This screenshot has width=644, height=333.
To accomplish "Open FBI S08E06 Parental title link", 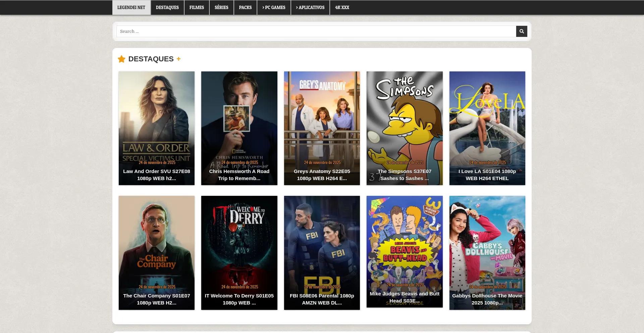I will [322, 299].
